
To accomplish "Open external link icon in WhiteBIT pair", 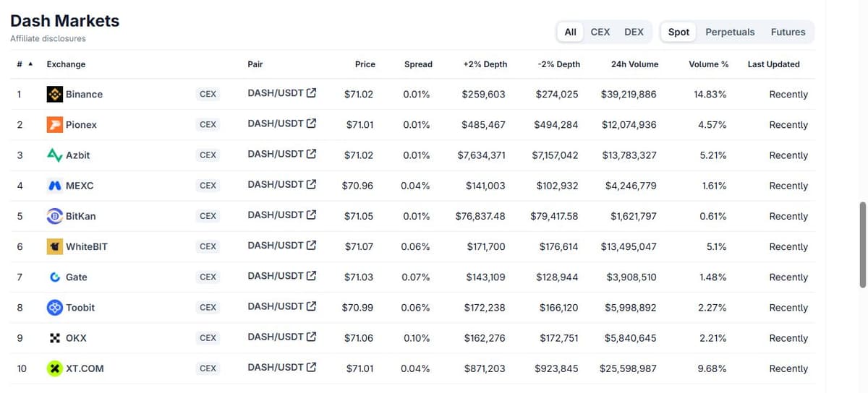I will point(312,245).
